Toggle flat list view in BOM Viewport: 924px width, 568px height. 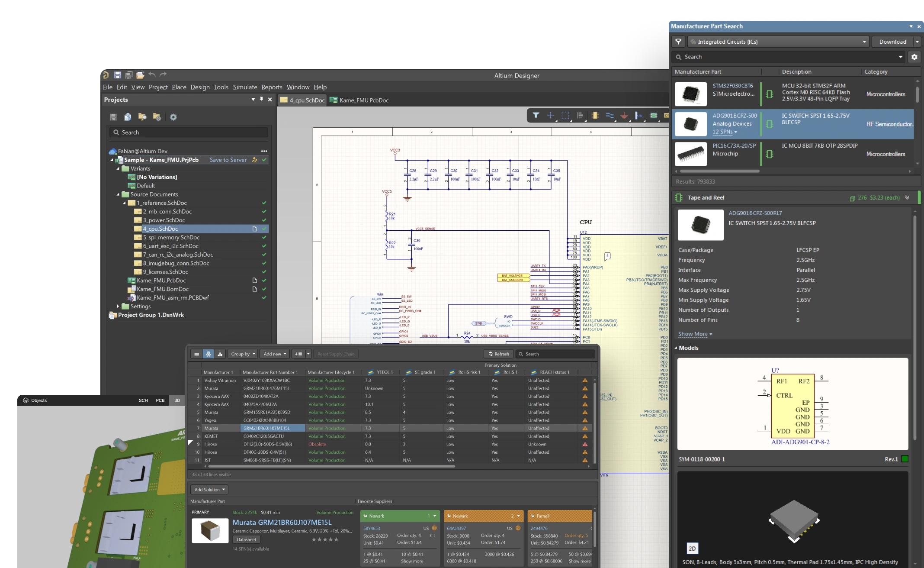point(196,354)
